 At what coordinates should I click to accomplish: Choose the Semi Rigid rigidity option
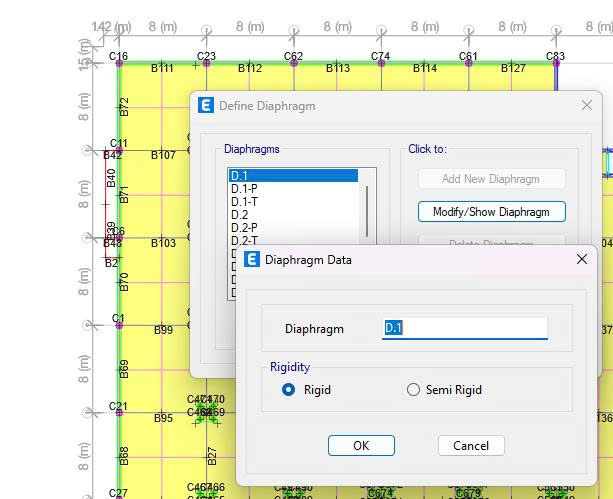pos(413,390)
